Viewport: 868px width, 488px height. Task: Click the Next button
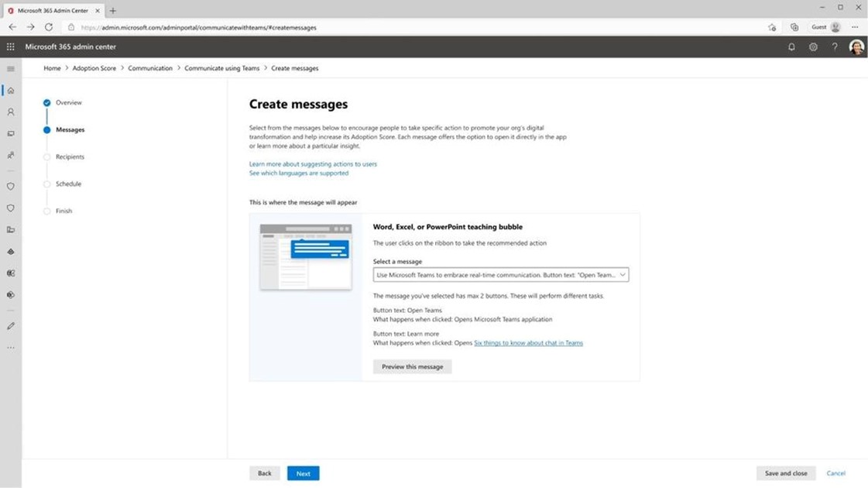click(303, 473)
